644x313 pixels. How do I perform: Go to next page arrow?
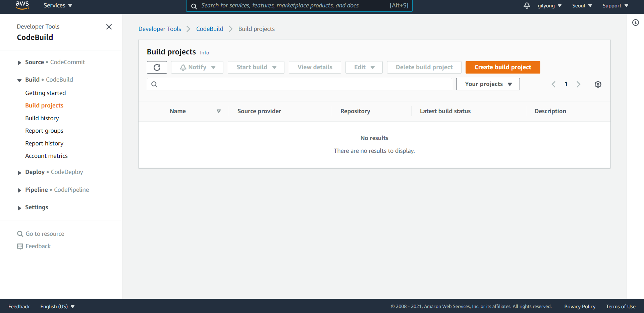pos(578,84)
